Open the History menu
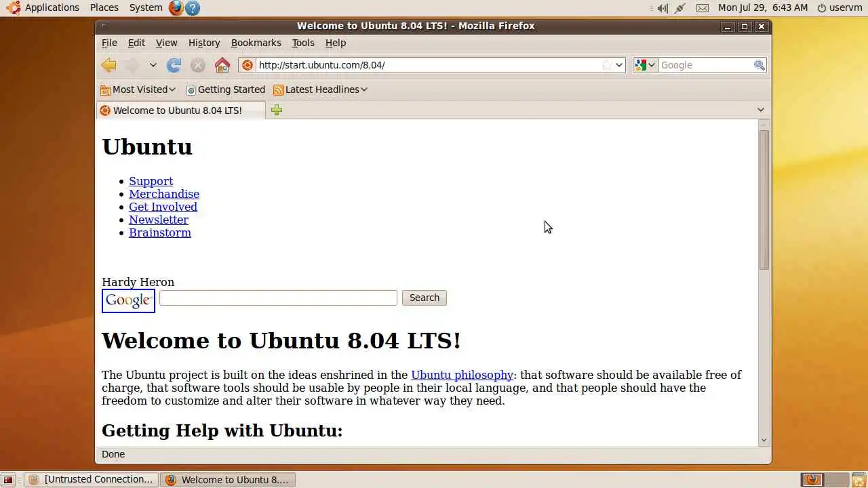868x488 pixels. point(204,43)
